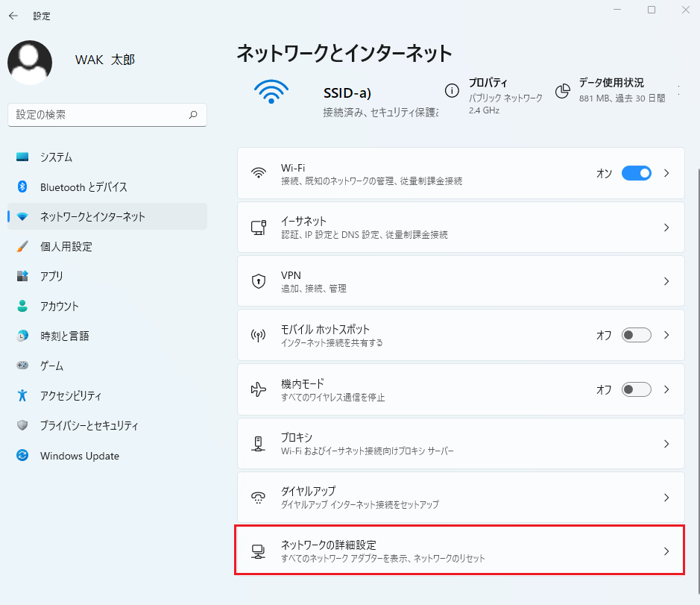Click the ネットワークとインターネット sidebar Wi-Fi icon
Image resolution: width=700 pixels, height=605 pixels.
(x=22, y=216)
